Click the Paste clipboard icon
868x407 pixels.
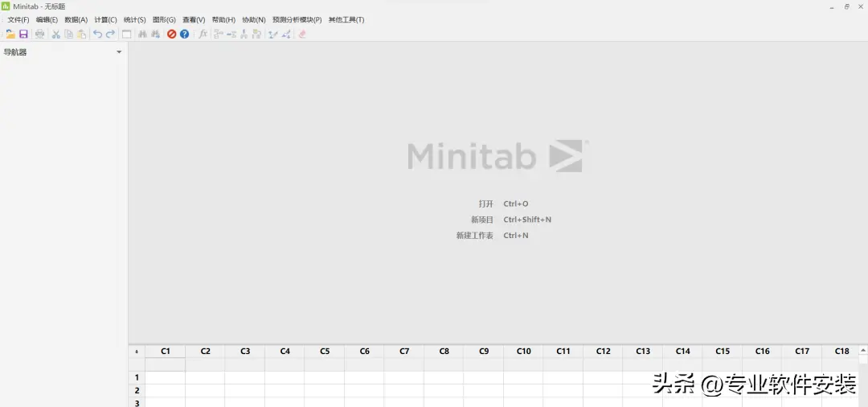[x=81, y=34]
